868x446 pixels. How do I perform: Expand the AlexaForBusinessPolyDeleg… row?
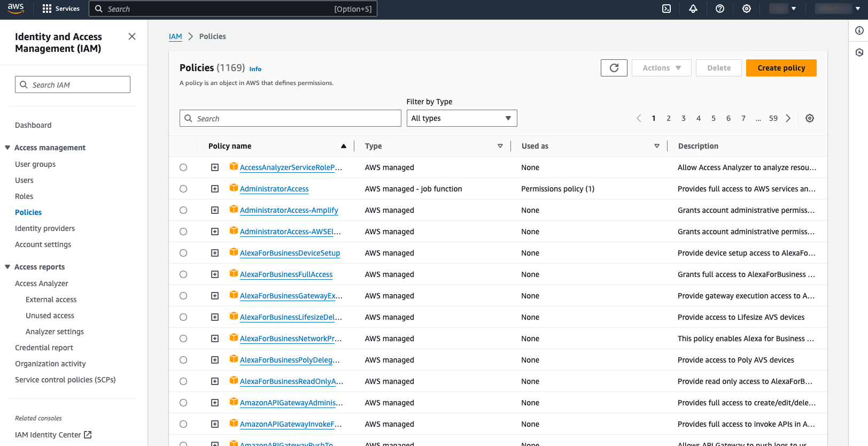215,360
